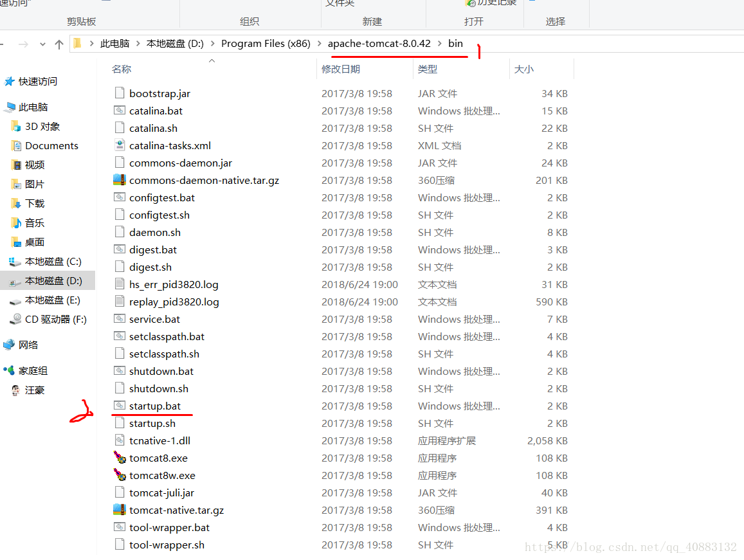Open 桌面 in the navigation pane
744x560 pixels.
35,242
